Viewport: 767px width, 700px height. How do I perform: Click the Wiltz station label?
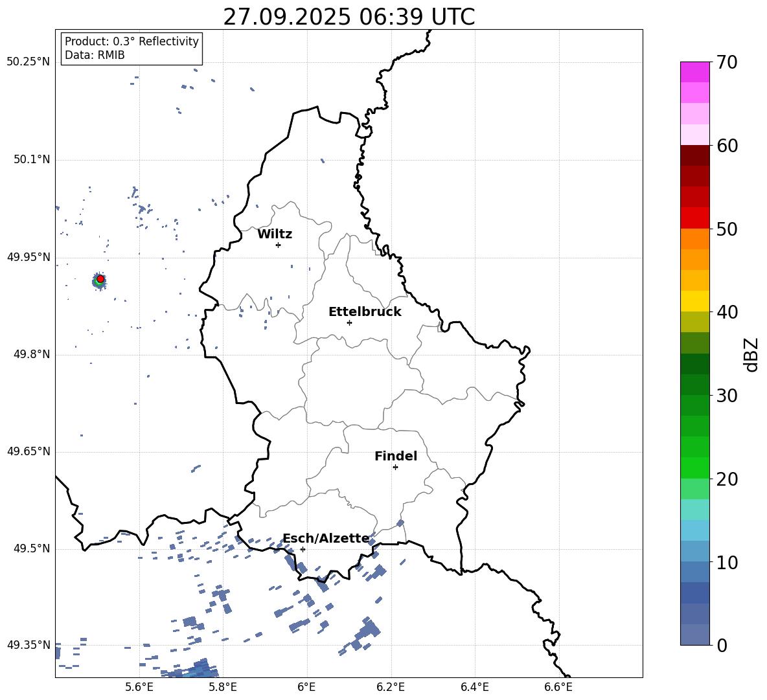point(275,234)
